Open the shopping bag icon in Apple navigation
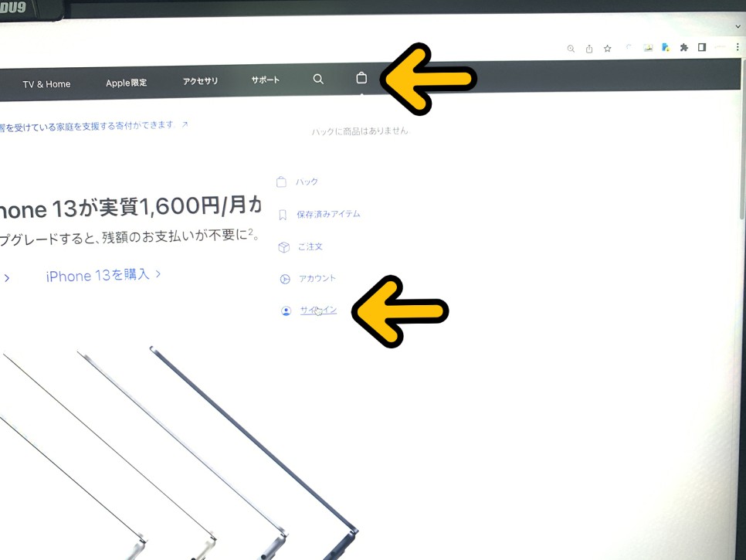Image resolution: width=746 pixels, height=560 pixels. pyautogui.click(x=361, y=78)
